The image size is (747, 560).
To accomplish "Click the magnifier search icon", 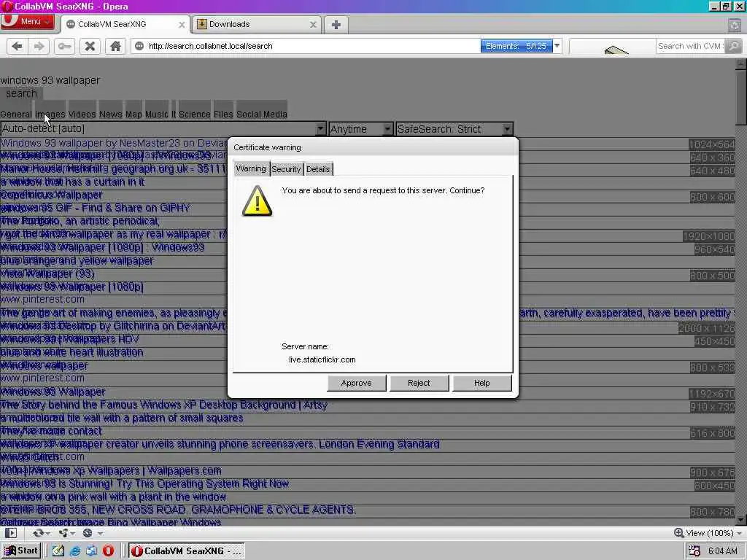I will (734, 46).
